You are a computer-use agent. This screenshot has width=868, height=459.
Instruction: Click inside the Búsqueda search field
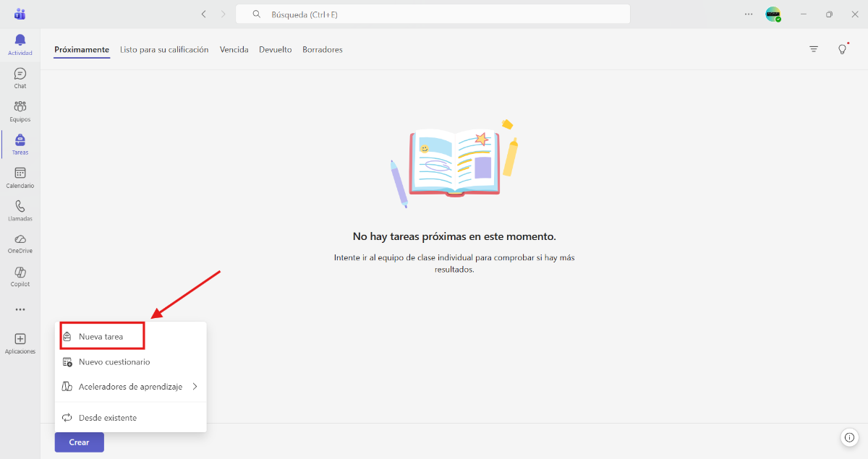point(433,14)
